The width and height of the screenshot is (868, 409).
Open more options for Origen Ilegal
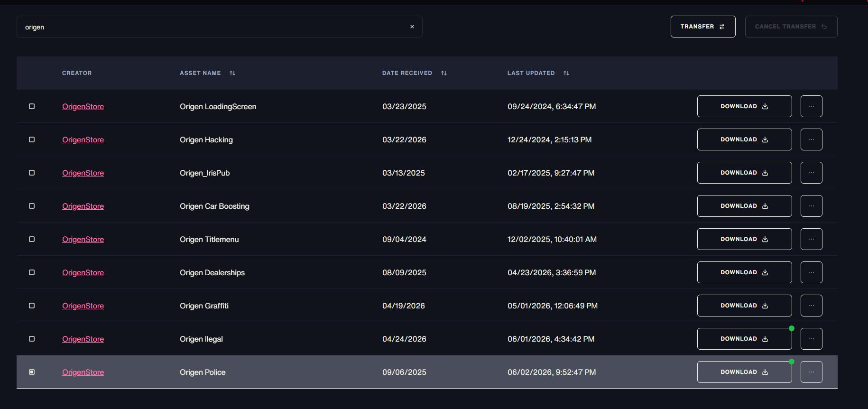[812, 339]
